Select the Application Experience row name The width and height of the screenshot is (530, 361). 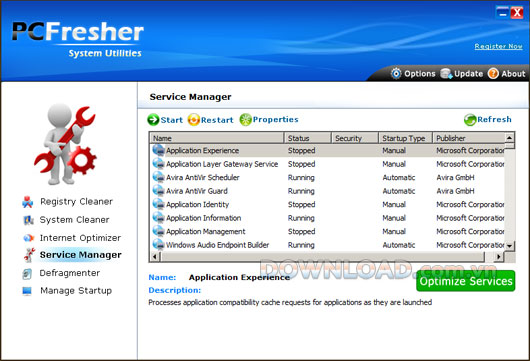[x=202, y=150]
